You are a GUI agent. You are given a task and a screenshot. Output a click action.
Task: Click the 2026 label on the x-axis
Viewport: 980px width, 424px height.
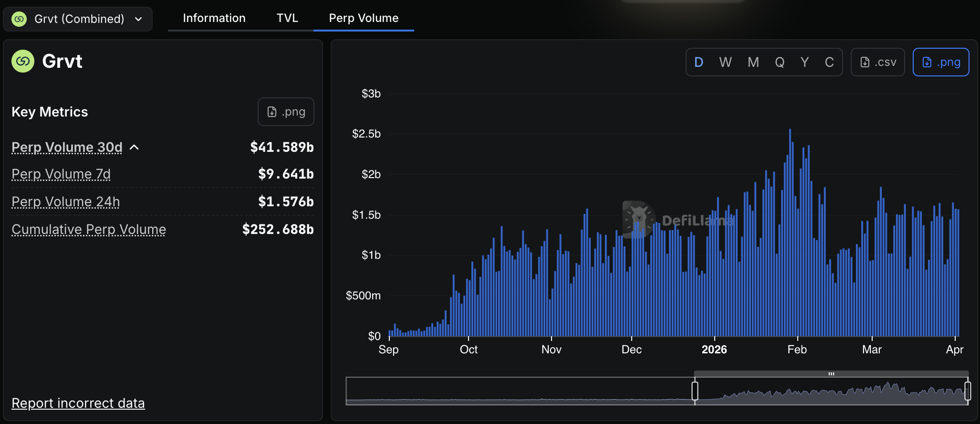714,350
